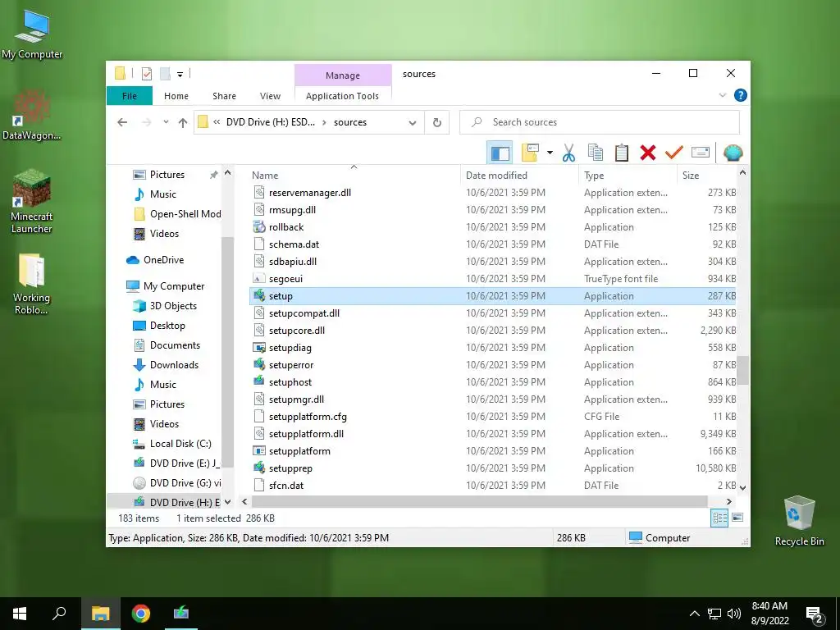
Task: Click the Minecraft Launcher desktop icon
Action: (x=32, y=202)
